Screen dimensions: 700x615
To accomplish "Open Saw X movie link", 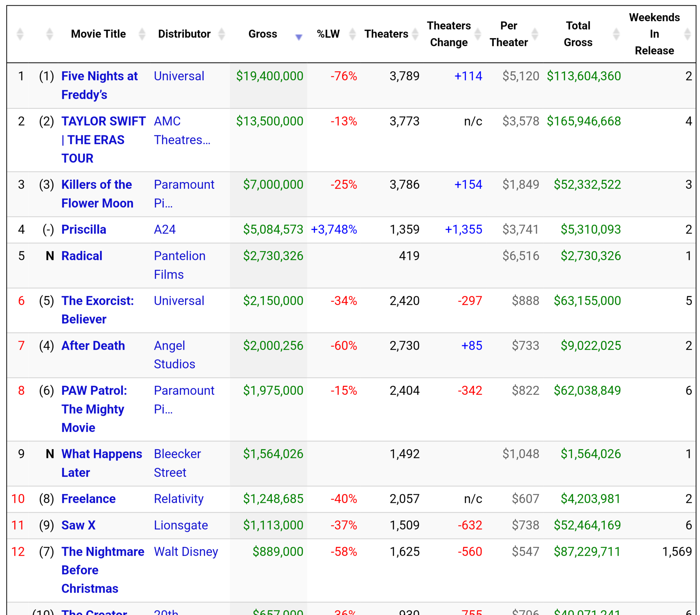I will click(x=78, y=525).
